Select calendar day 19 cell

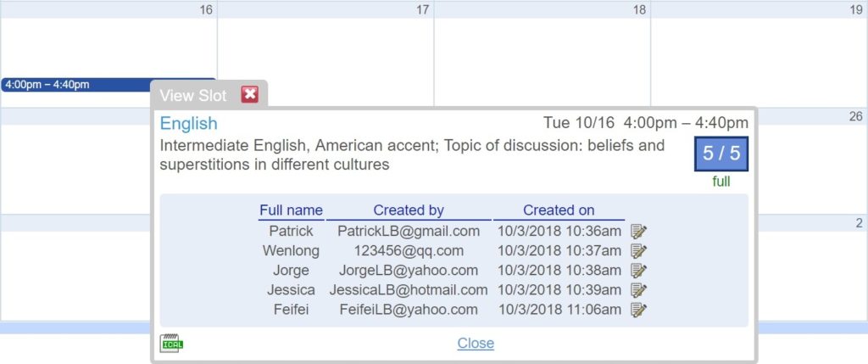click(759, 54)
